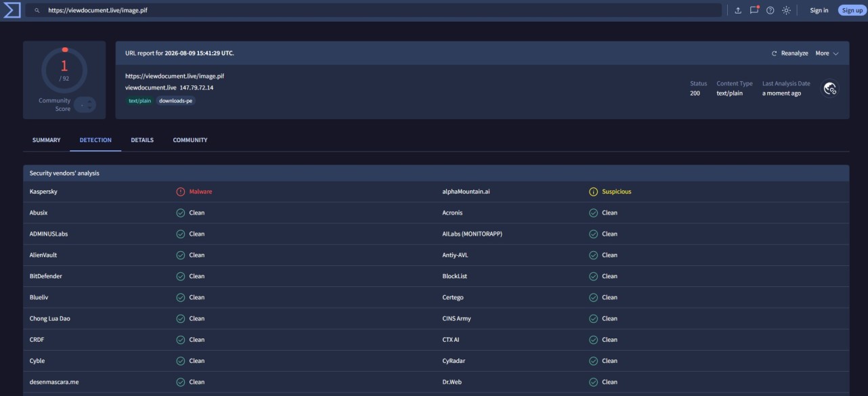Click the clean checkmark for desenmascara.me

180,382
